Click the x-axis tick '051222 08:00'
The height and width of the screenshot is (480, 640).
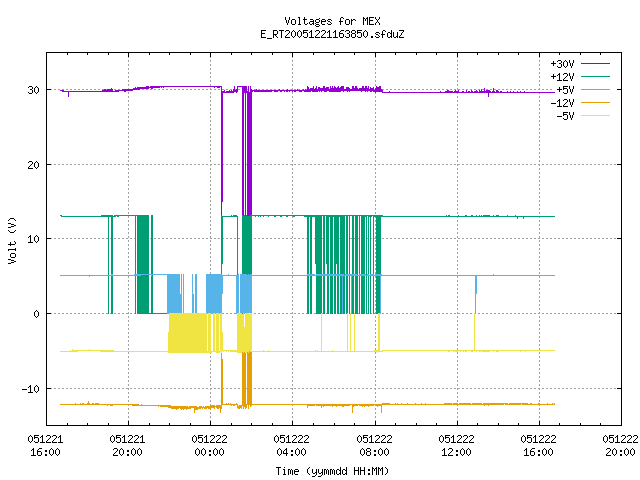click(374, 446)
